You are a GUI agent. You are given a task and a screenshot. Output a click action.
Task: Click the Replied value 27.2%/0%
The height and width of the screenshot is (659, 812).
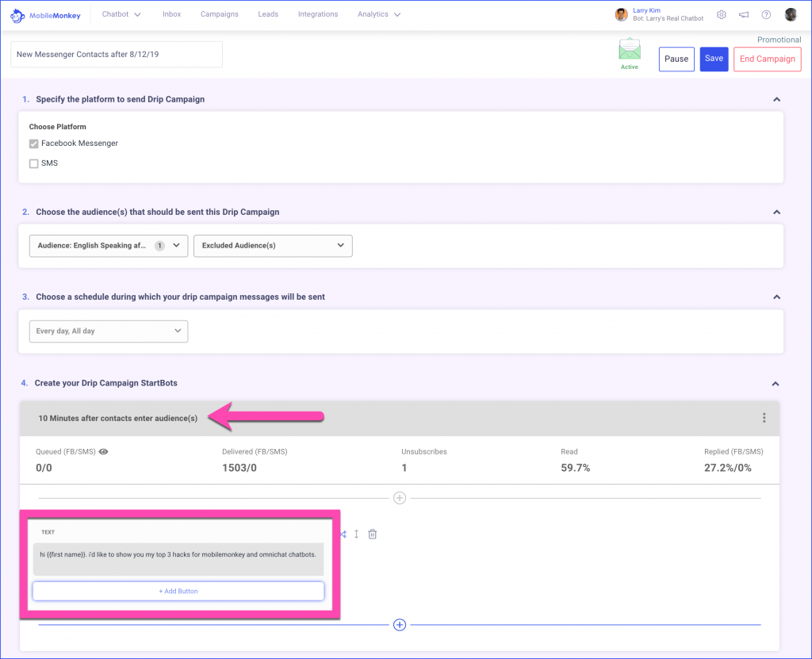pos(728,468)
